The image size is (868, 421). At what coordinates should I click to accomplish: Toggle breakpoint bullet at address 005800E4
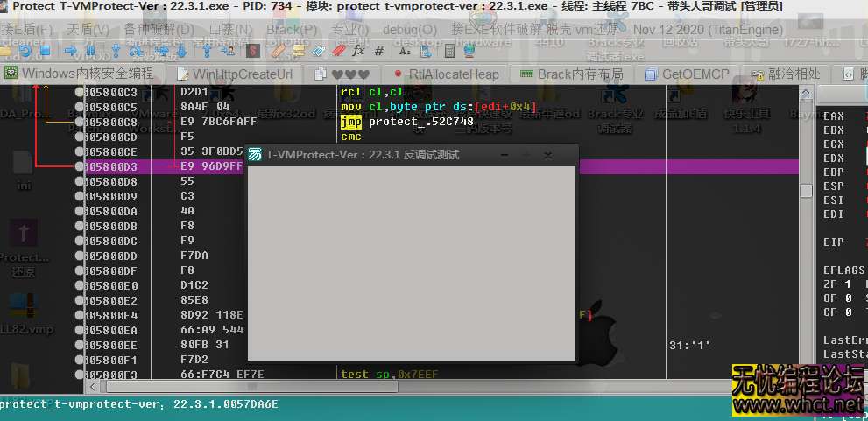[81, 315]
